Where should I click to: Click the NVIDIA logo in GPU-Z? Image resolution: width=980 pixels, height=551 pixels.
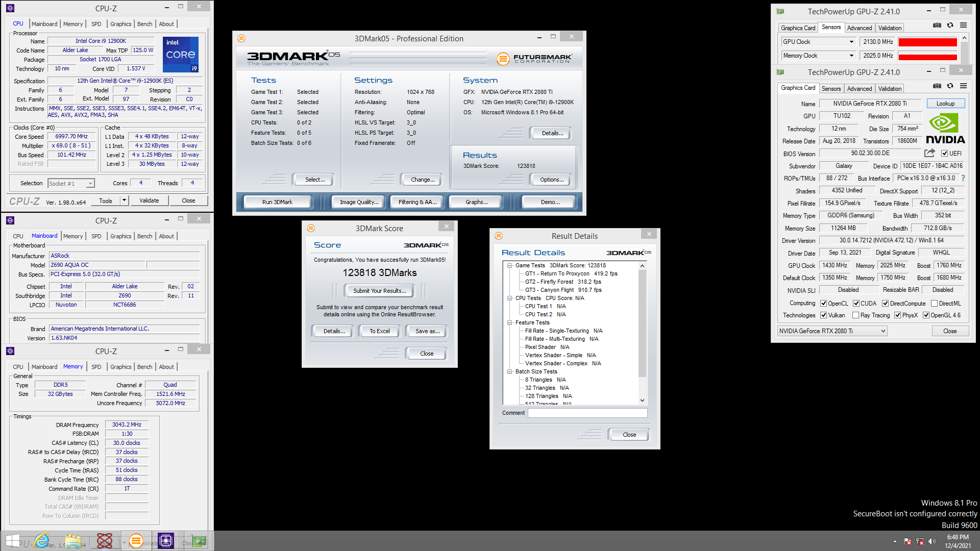point(945,129)
